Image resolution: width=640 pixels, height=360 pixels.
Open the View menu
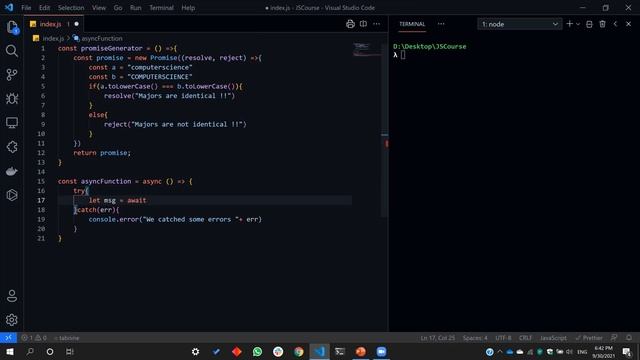99,8
